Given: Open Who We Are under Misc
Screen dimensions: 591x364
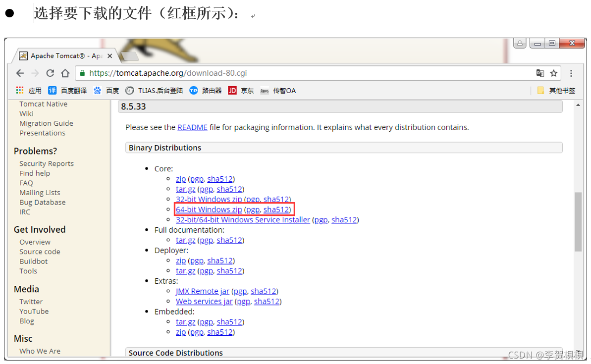Looking at the screenshot, I should pos(40,351).
